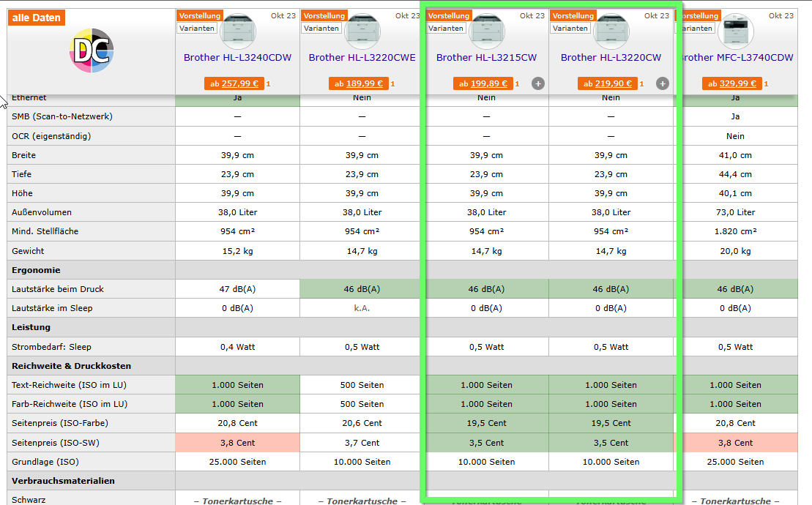Follow the Brother HL-L3220CW product link
This screenshot has height=505, width=812.
[x=611, y=57]
